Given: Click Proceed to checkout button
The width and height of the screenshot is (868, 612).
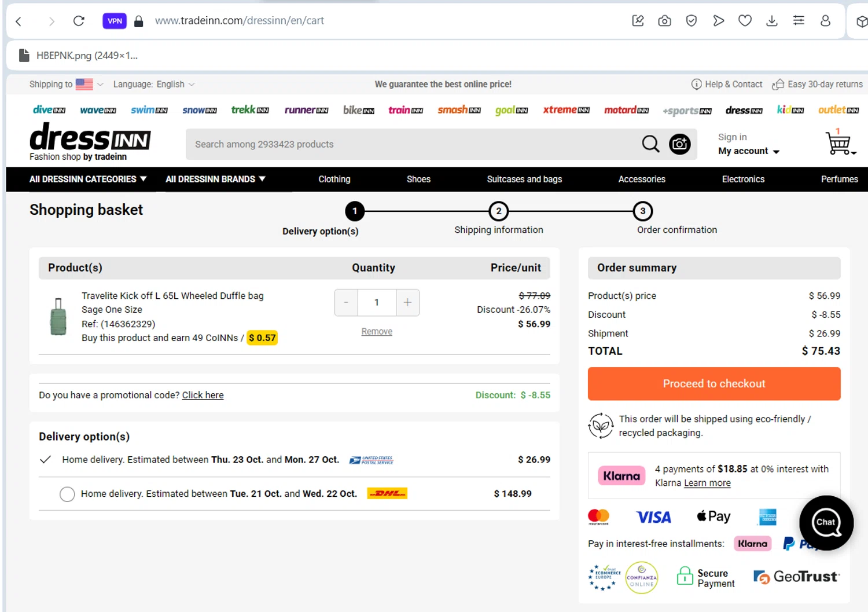Looking at the screenshot, I should pos(714,384).
